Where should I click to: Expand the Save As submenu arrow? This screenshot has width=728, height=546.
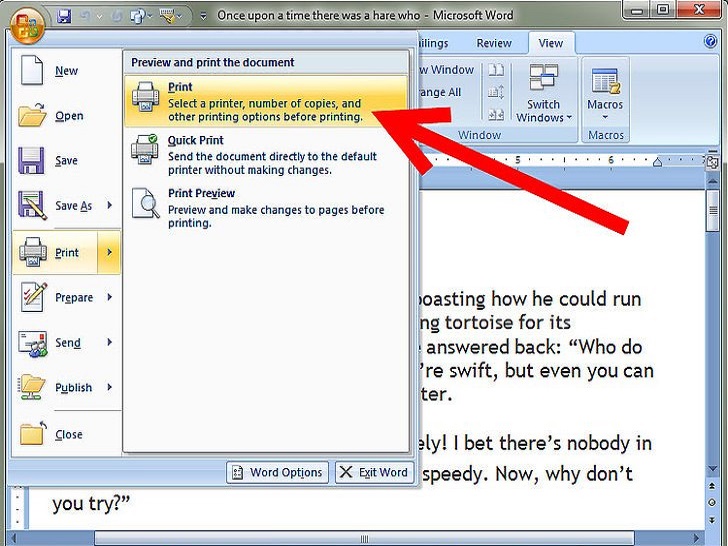pos(110,205)
